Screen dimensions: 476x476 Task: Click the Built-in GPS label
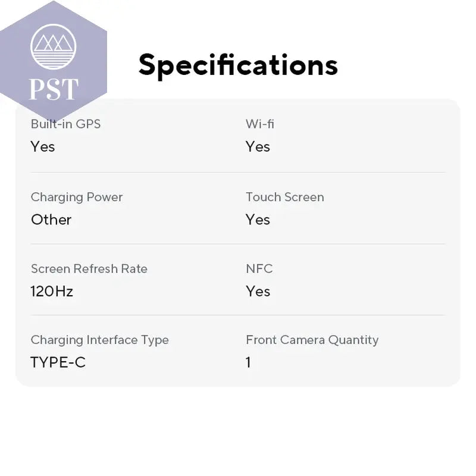point(65,124)
